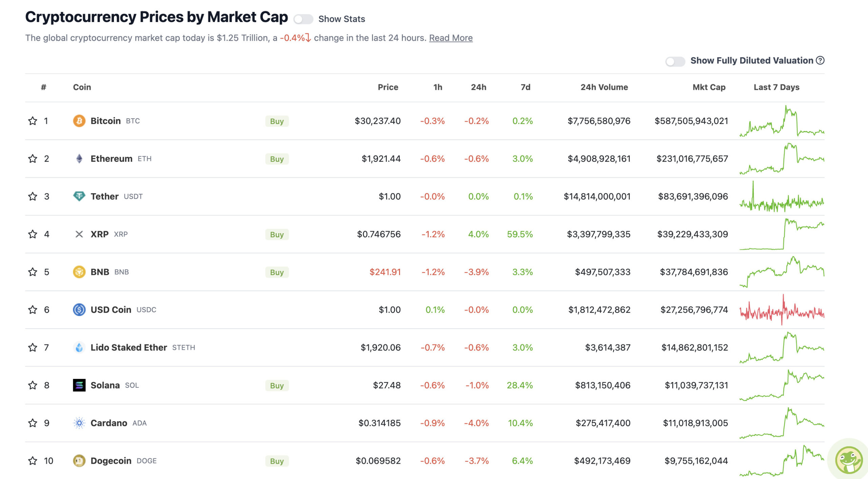Sort by 7d change column

pyautogui.click(x=526, y=87)
